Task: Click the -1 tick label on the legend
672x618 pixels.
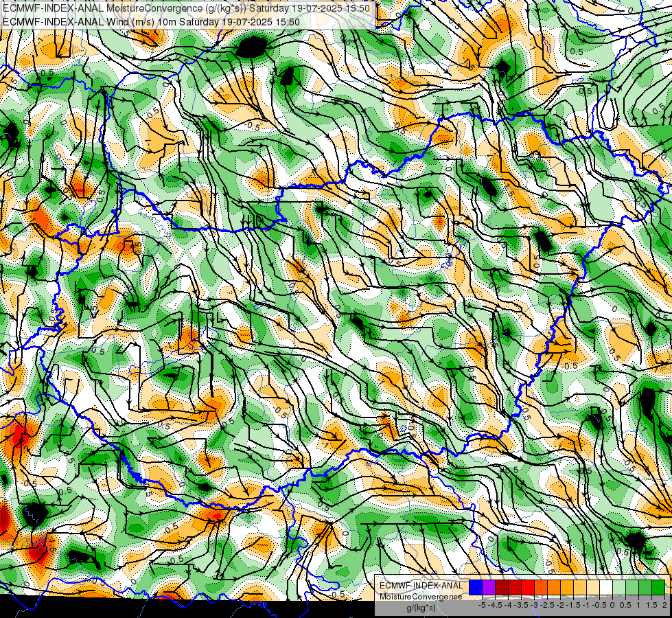Action: point(586,605)
